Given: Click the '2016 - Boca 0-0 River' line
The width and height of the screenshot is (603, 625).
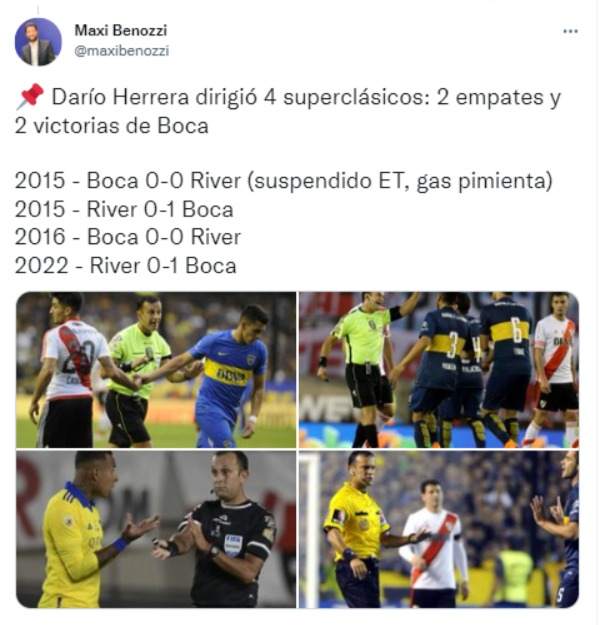Looking at the screenshot, I should pyautogui.click(x=128, y=237).
